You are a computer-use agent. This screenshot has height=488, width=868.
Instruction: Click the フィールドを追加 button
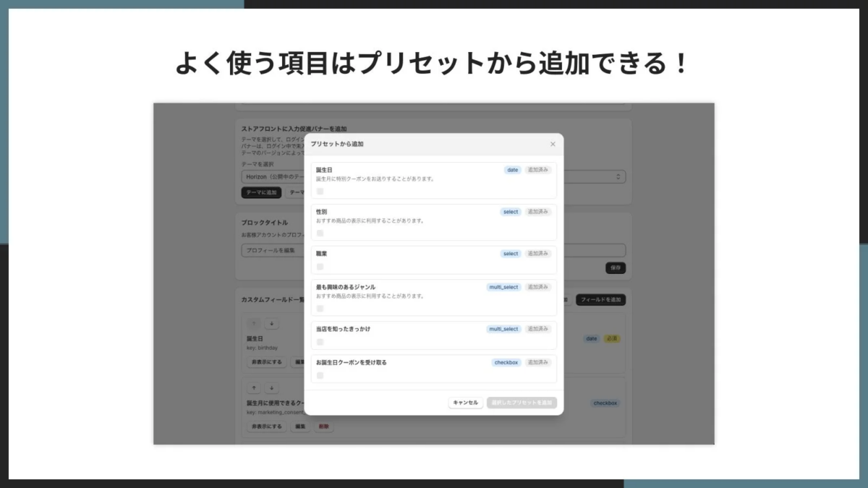click(600, 300)
